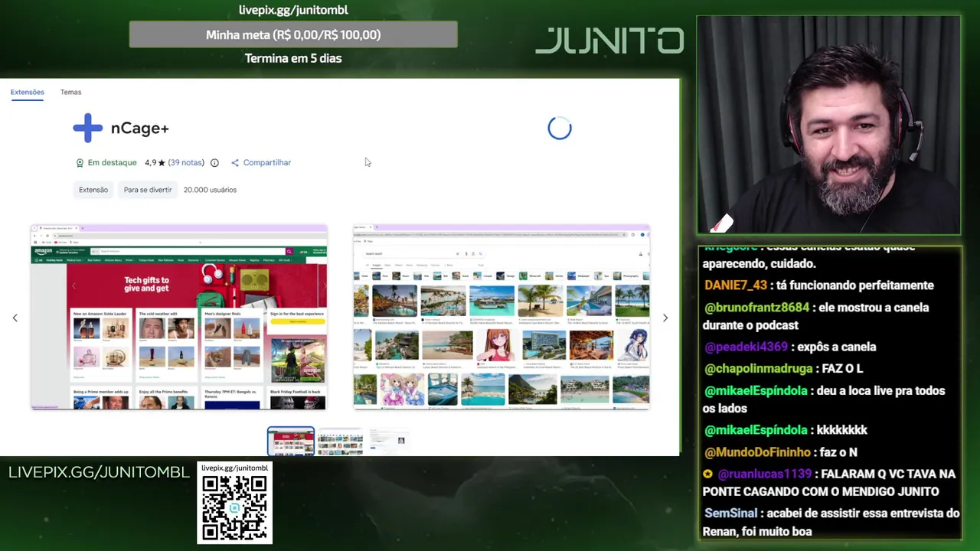Image resolution: width=980 pixels, height=551 pixels.
Task: Click the webcam feed of the streamer
Action: tap(829, 125)
